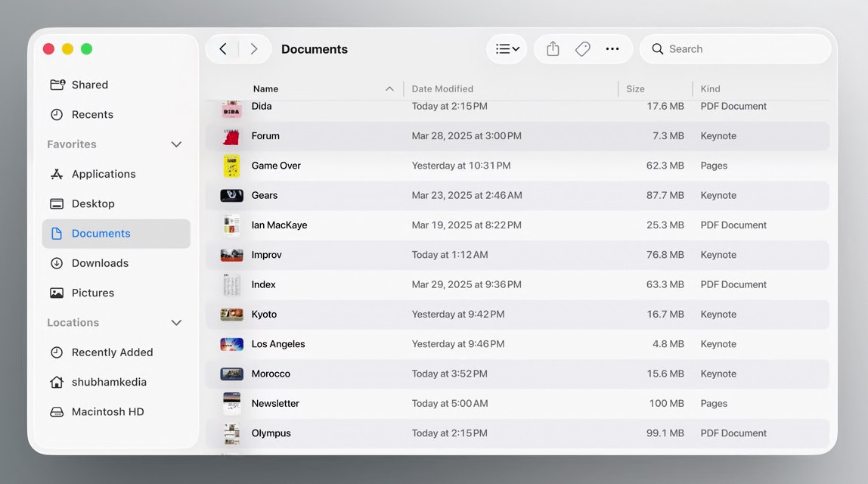Sort by Date Modified column header
This screenshot has height=484, width=868.
442,88
